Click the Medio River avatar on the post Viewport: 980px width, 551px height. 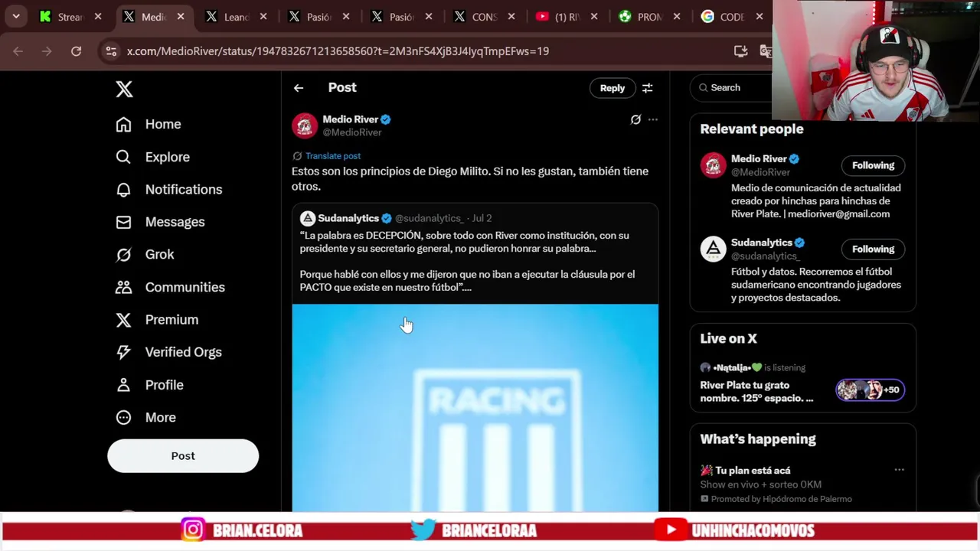305,126
